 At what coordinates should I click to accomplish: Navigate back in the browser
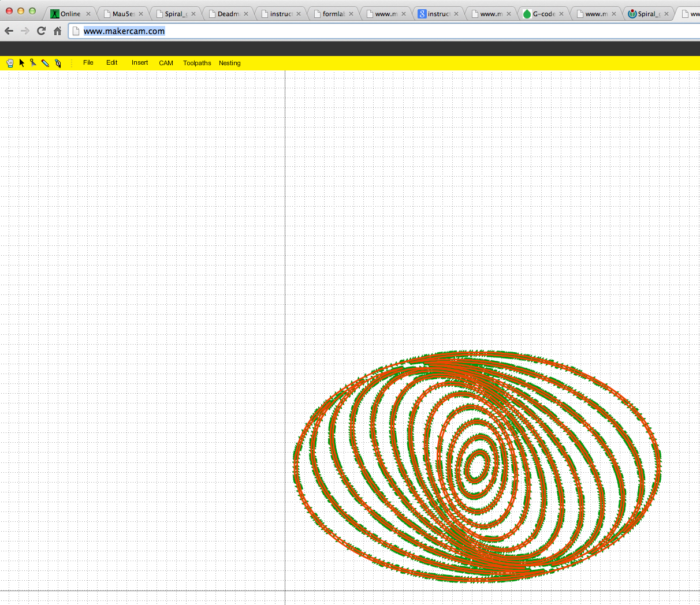click(x=9, y=31)
